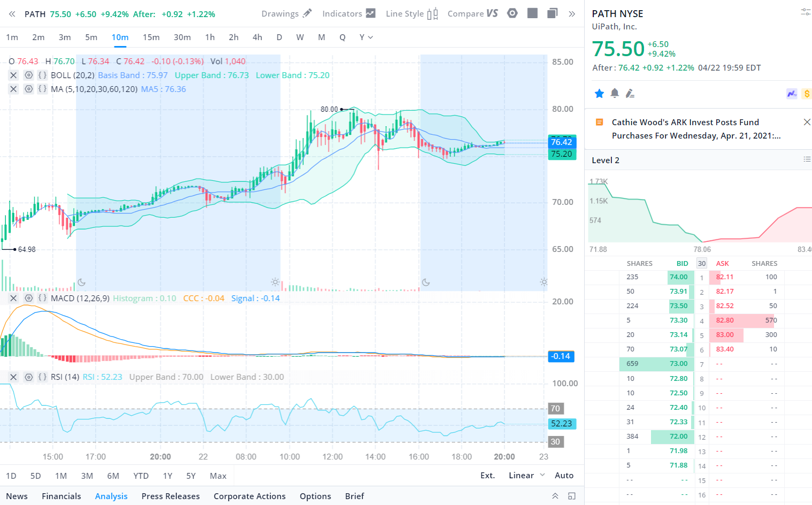This screenshot has width=812, height=505.
Task: Open the Linear scale dropdown
Action: point(527,476)
